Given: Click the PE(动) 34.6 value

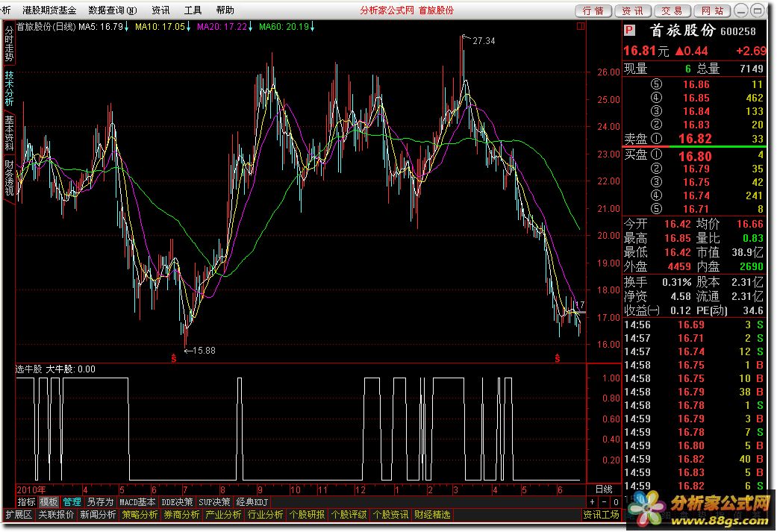Looking at the screenshot, I should [752, 310].
